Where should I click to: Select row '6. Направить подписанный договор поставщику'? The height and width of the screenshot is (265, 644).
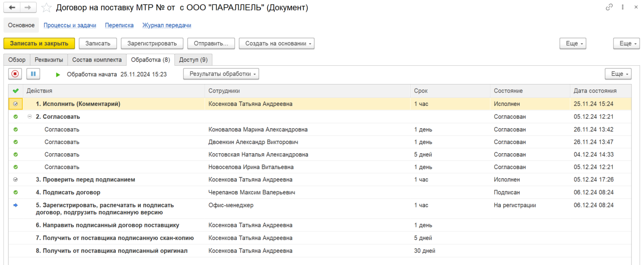click(x=320, y=225)
